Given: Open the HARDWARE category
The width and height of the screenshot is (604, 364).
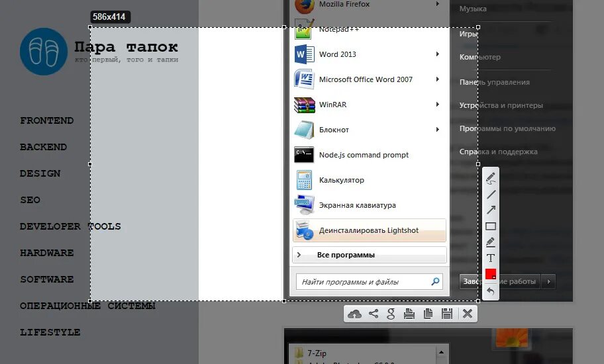Looking at the screenshot, I should pos(46,253).
